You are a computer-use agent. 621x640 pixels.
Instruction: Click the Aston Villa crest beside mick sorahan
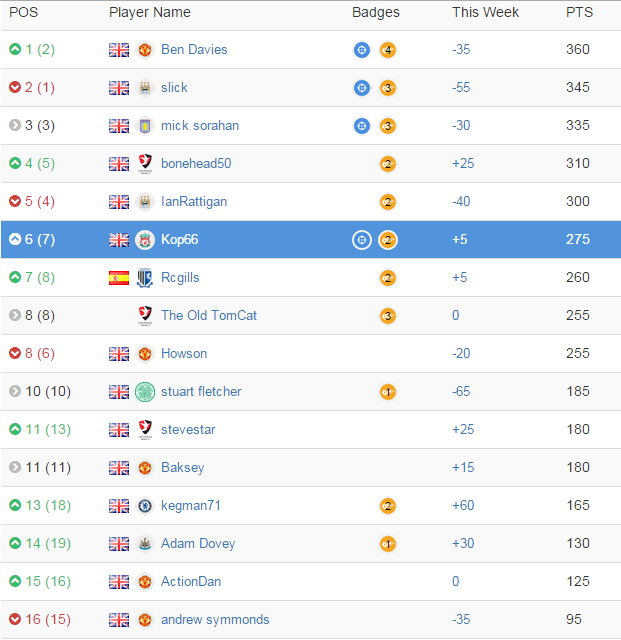point(145,126)
